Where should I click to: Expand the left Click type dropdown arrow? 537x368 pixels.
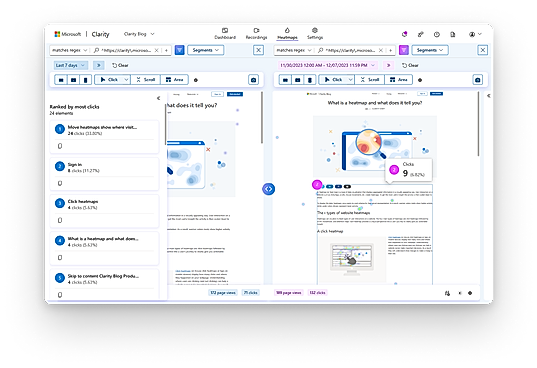click(126, 80)
